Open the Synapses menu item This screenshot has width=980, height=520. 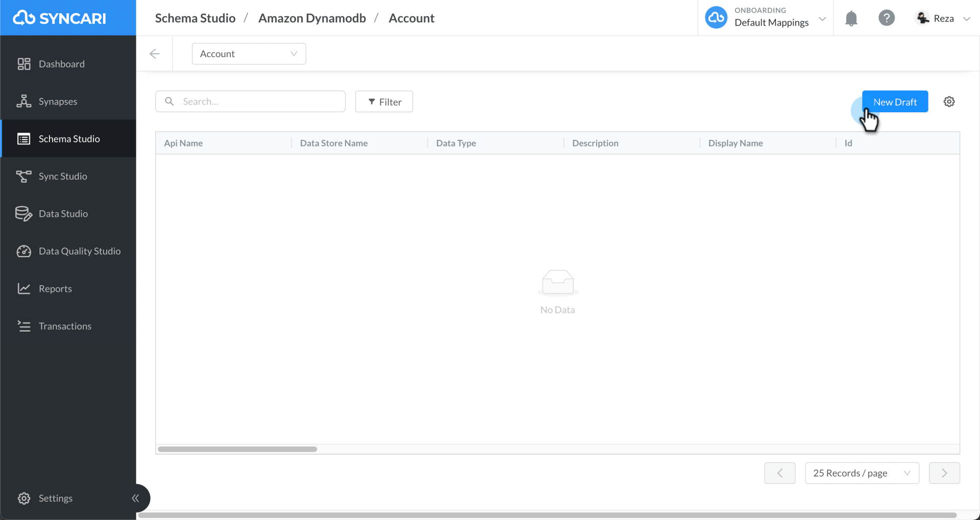[68, 101]
